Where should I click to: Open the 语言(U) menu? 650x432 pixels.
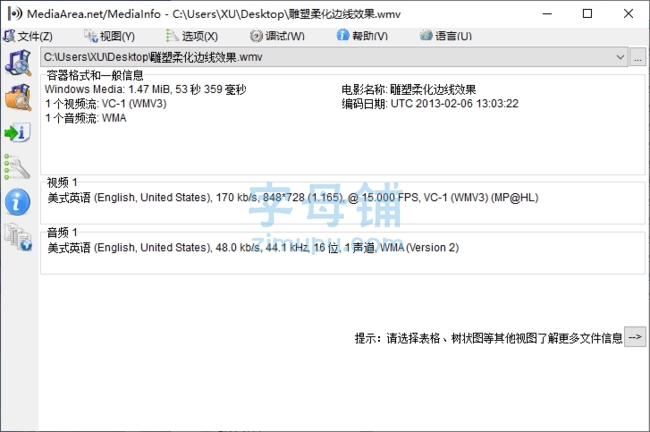coord(446,36)
